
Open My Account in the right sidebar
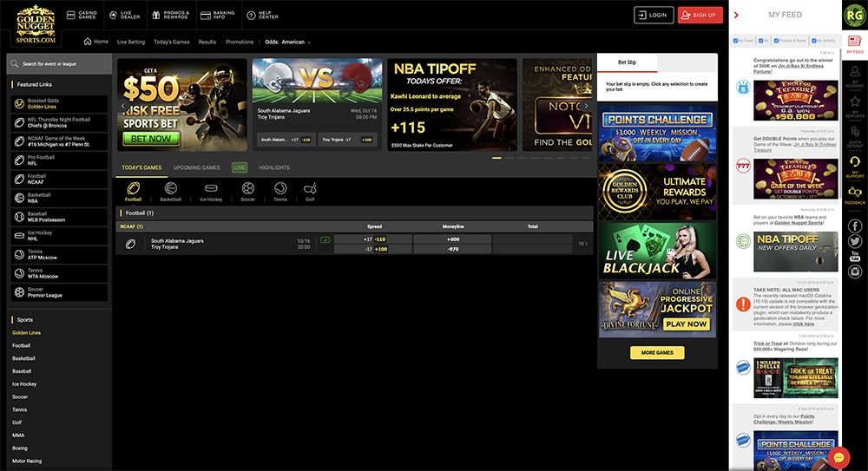tap(855, 76)
